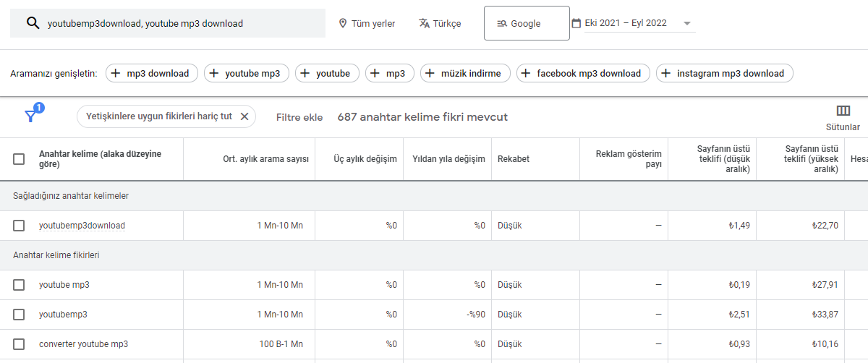Sort by Ort. aylık arama sayısı
This screenshot has height=363, width=868.
[x=266, y=159]
